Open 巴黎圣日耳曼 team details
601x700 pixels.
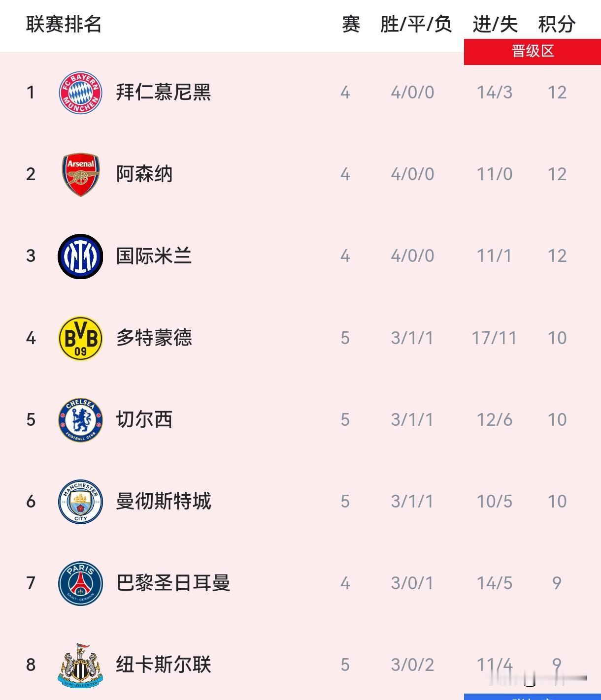click(x=173, y=583)
